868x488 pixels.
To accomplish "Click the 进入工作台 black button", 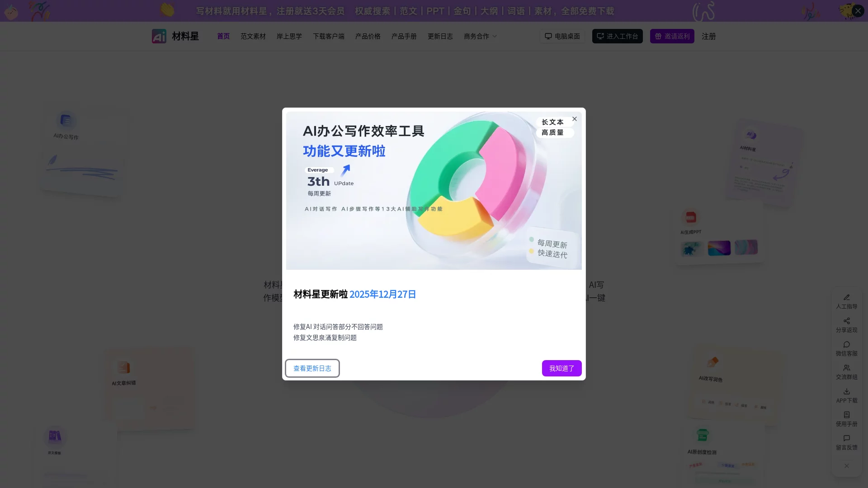I will (617, 36).
